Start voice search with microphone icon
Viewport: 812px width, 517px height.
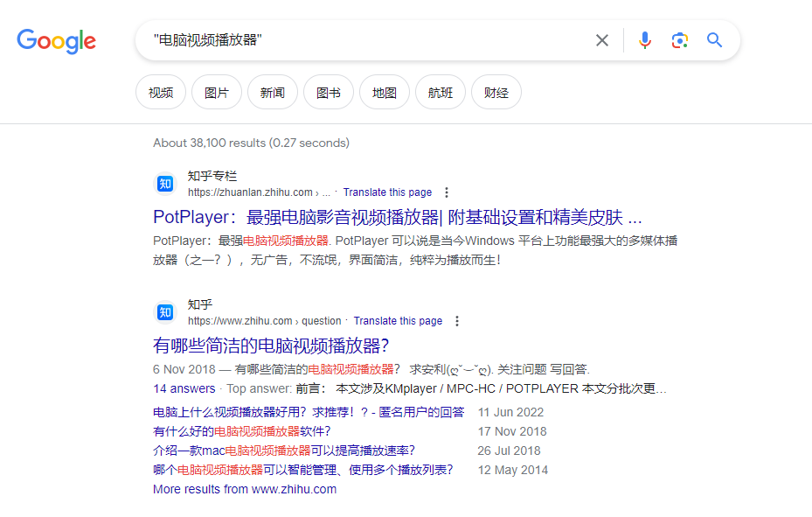(645, 40)
